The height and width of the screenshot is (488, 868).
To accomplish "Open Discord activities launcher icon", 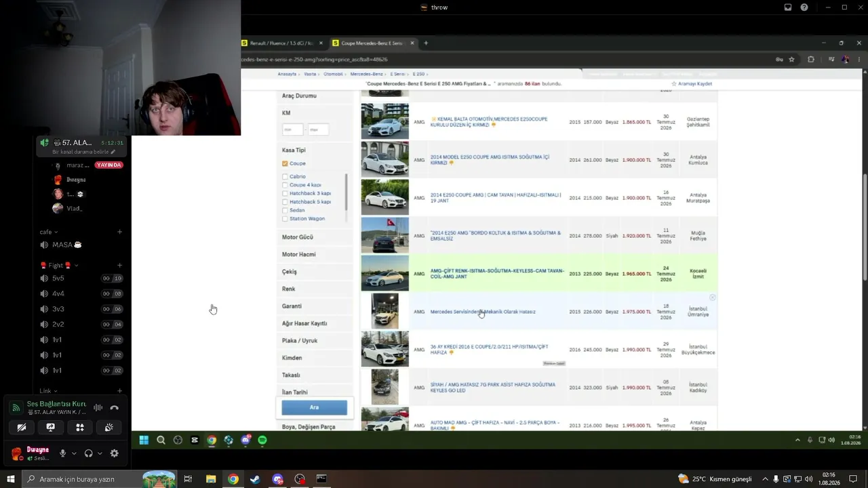I will 80,427.
